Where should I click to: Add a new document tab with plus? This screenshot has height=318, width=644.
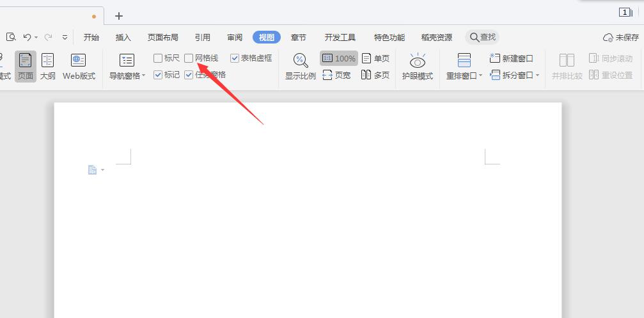[119, 16]
